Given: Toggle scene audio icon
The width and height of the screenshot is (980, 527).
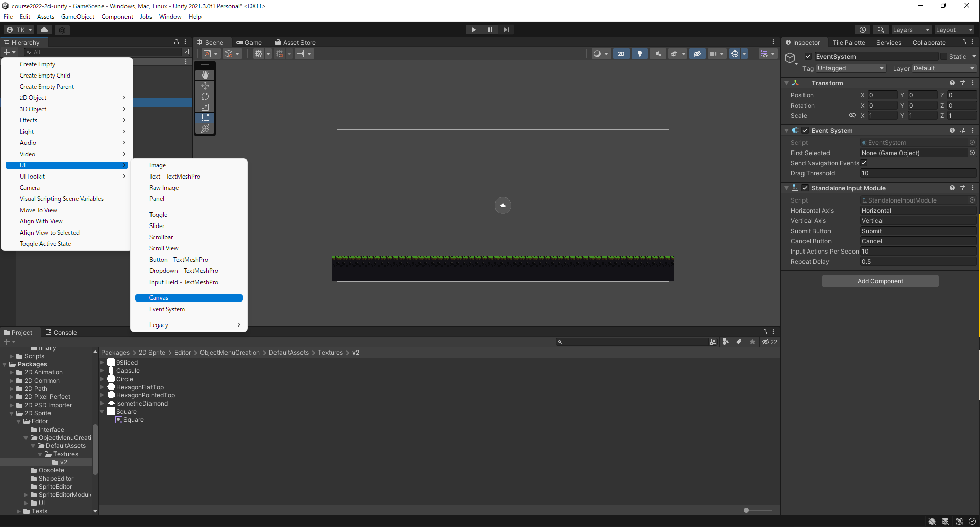Looking at the screenshot, I should click(658, 54).
